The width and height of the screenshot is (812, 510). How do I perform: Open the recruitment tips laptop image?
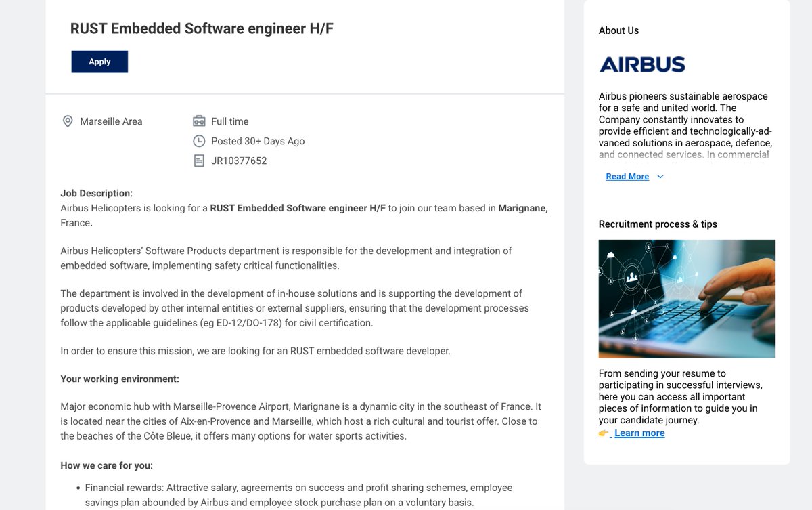(687, 299)
